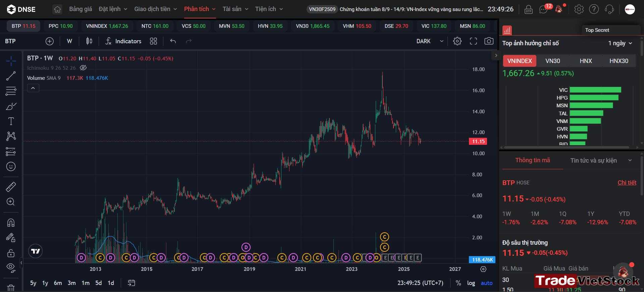644x292 pixels.
Task: Toggle log scale mode
Action: pos(471,283)
